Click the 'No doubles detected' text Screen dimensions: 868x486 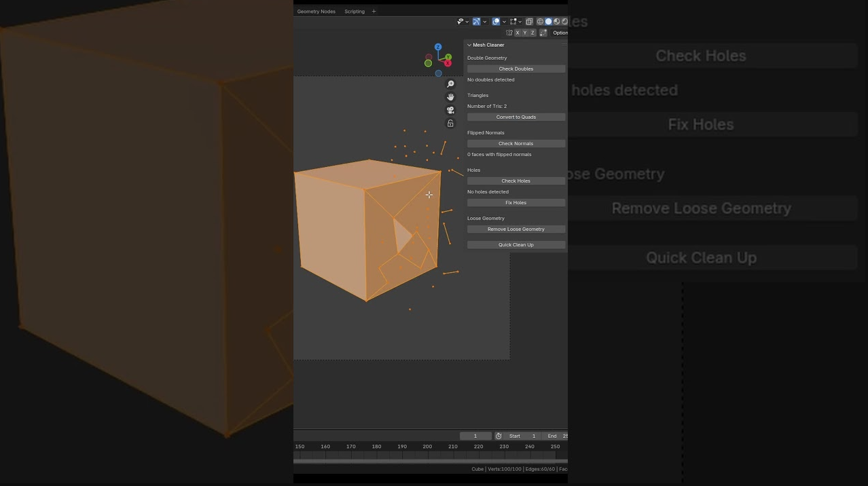491,79
